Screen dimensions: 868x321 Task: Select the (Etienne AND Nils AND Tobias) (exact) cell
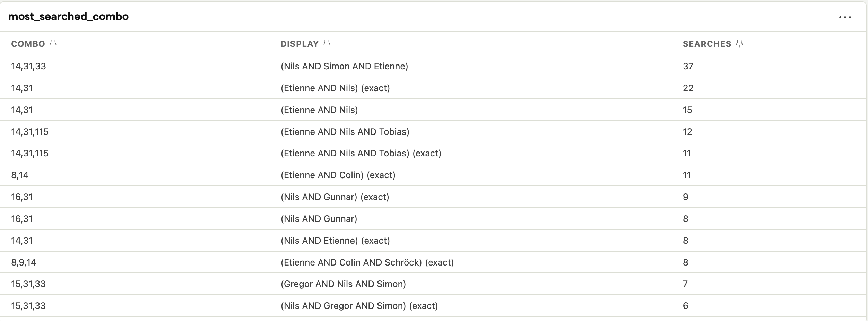361,153
